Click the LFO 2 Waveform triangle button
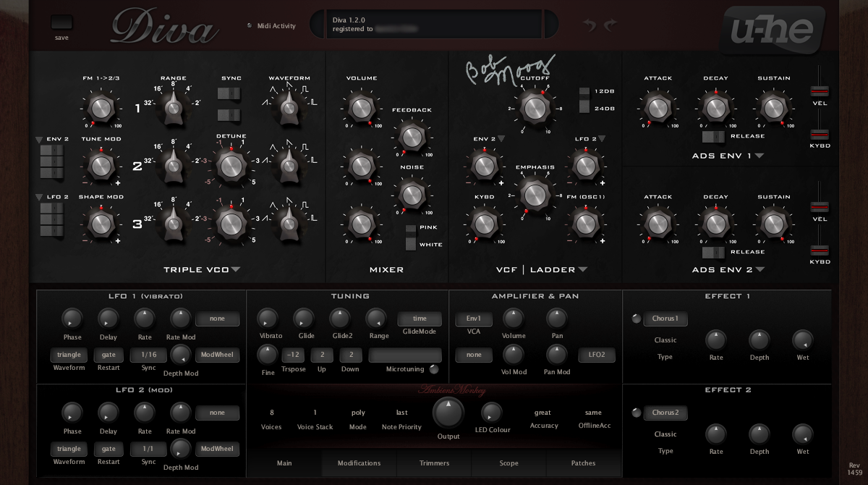 click(x=69, y=449)
